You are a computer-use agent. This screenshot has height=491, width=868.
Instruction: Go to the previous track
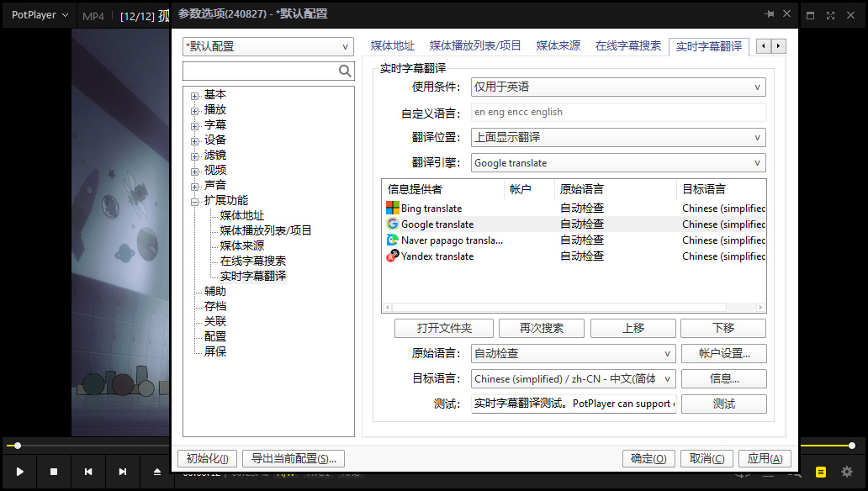88,472
